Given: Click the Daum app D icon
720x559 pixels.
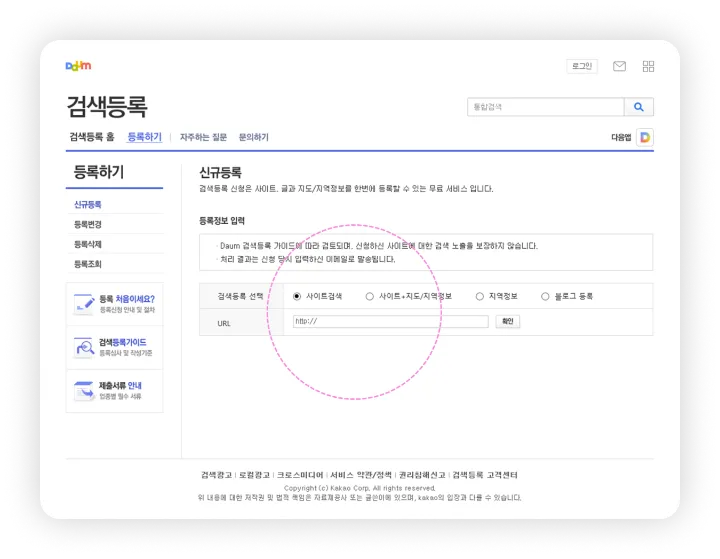Looking at the screenshot, I should pos(645,137).
